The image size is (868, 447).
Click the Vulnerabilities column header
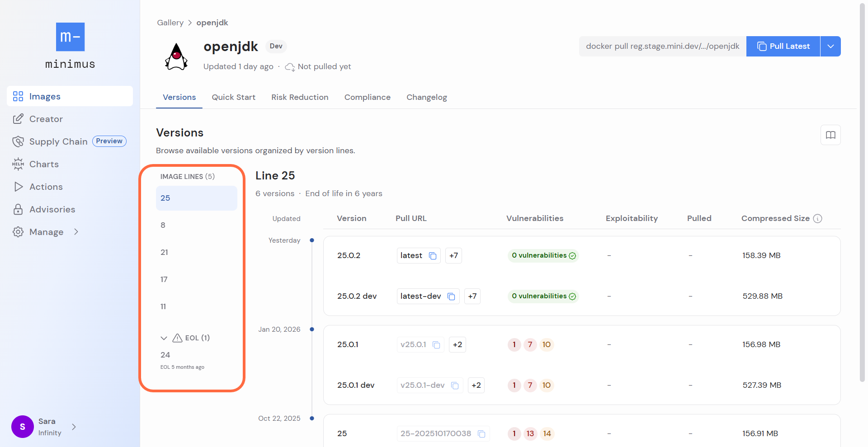coord(535,218)
